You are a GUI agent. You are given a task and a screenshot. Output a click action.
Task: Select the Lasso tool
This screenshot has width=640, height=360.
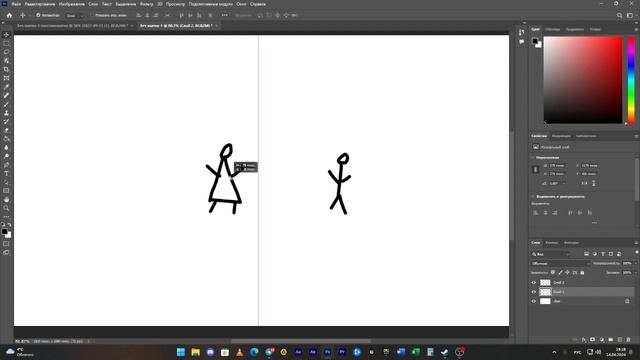coord(6,52)
